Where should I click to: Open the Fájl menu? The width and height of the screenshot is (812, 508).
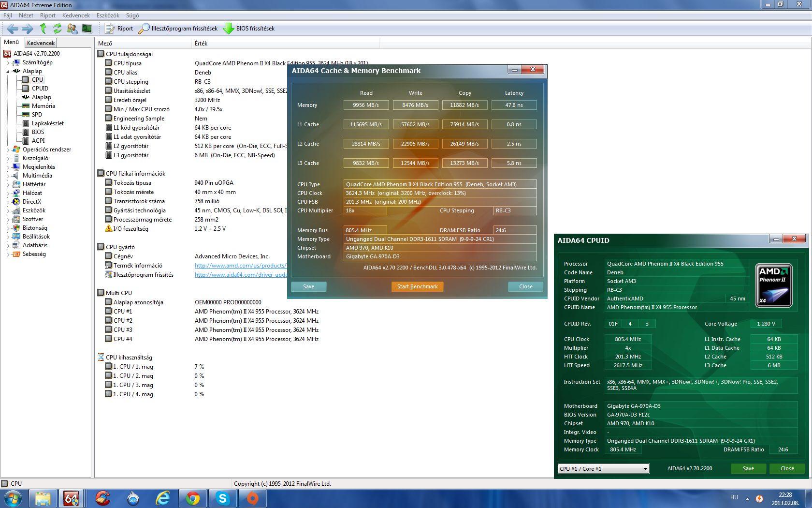[x=8, y=15]
